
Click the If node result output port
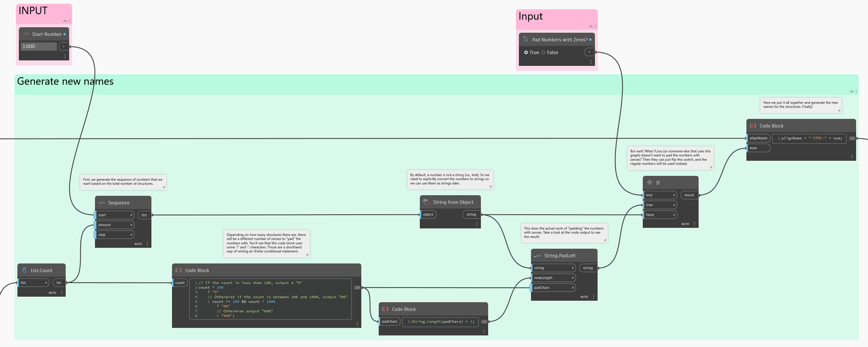689,195
